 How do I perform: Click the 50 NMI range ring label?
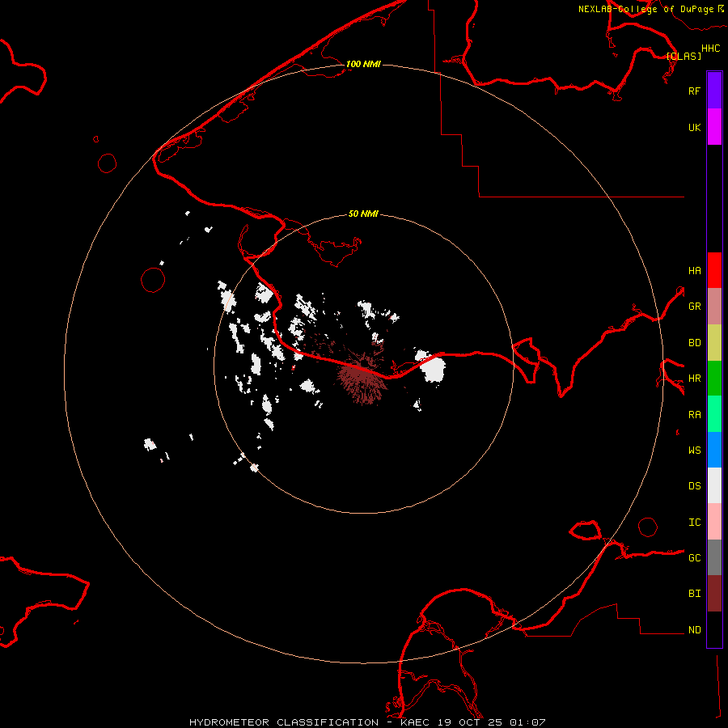(x=363, y=214)
